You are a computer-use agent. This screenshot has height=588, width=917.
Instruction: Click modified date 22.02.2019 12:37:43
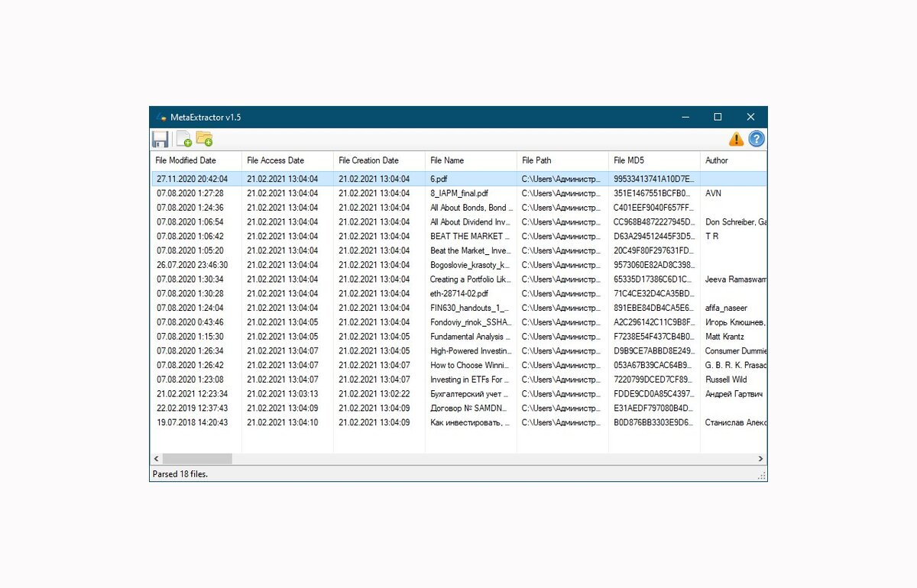click(x=192, y=408)
